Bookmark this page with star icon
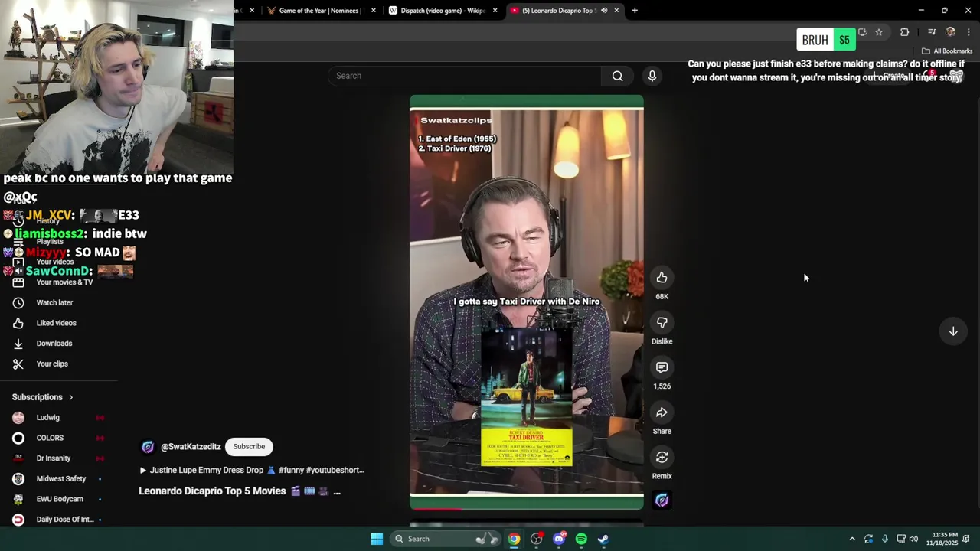Viewport: 980px width, 551px height. [x=879, y=32]
